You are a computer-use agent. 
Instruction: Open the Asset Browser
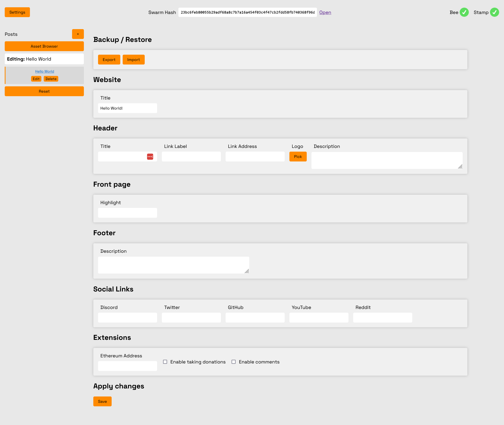[44, 46]
